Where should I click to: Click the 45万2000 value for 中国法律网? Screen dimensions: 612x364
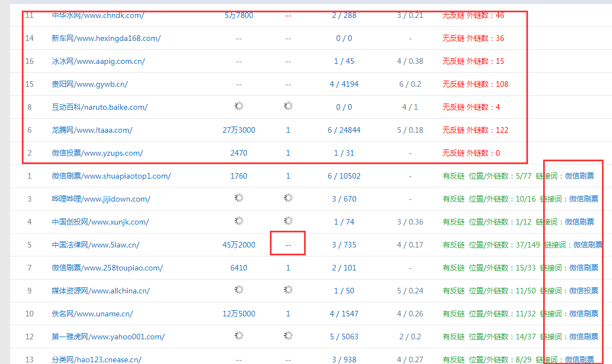(239, 245)
